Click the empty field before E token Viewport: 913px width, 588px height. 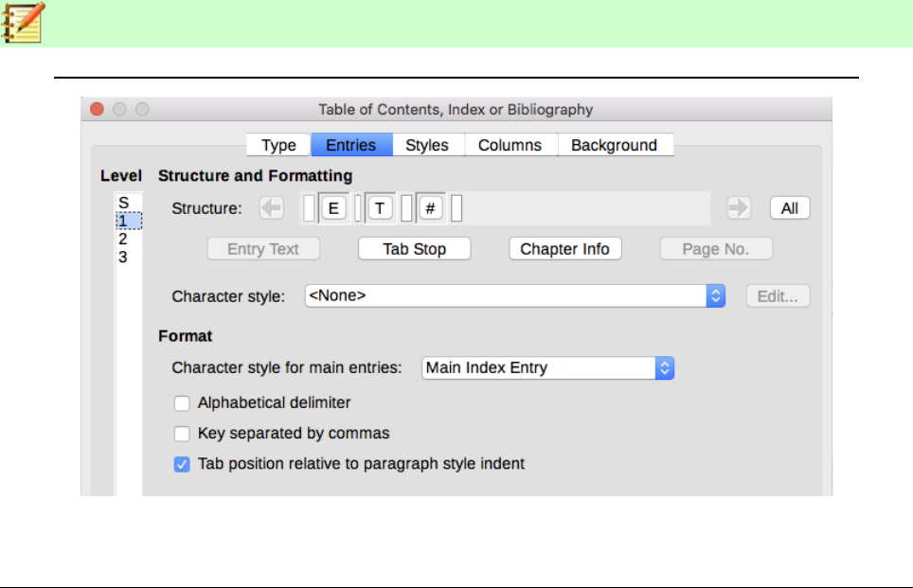(x=309, y=209)
